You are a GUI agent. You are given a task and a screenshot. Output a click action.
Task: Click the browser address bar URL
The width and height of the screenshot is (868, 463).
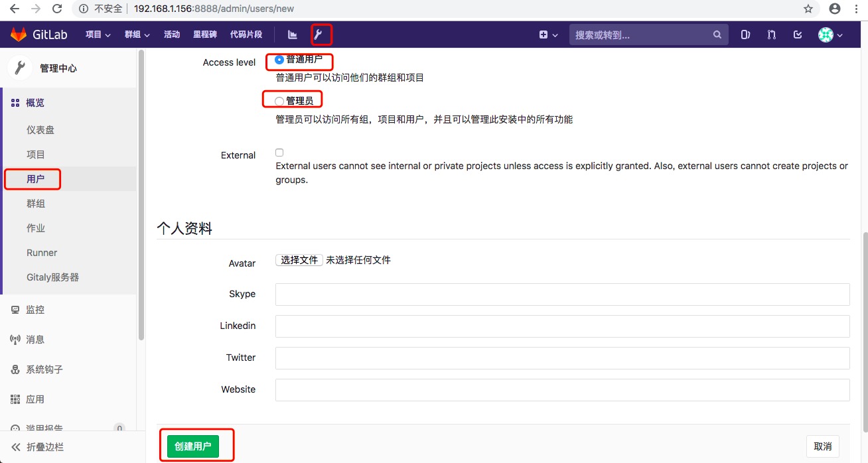[214, 9]
